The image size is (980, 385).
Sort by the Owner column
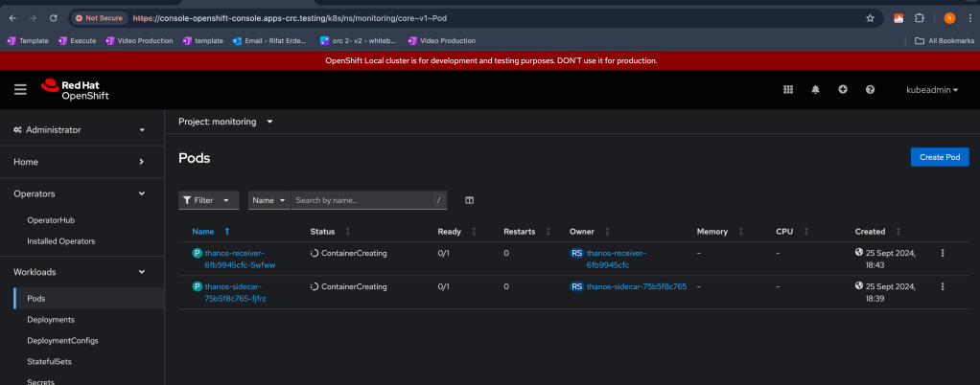click(590, 232)
